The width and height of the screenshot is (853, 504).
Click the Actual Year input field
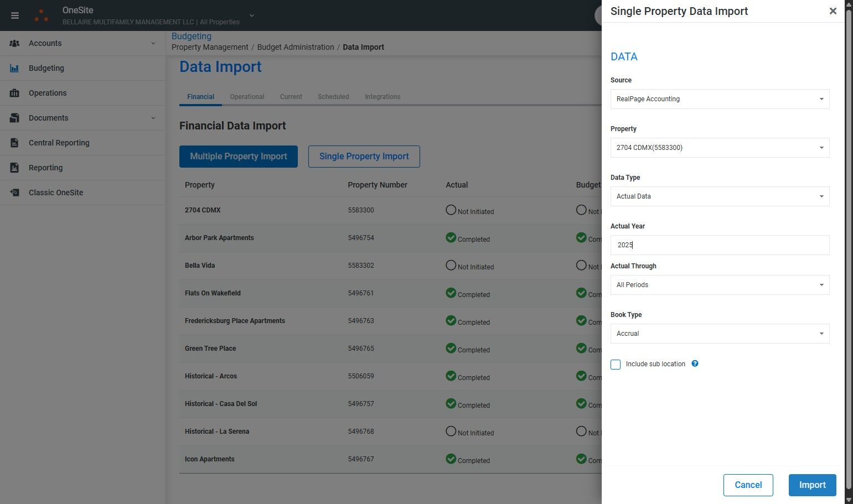coord(719,245)
